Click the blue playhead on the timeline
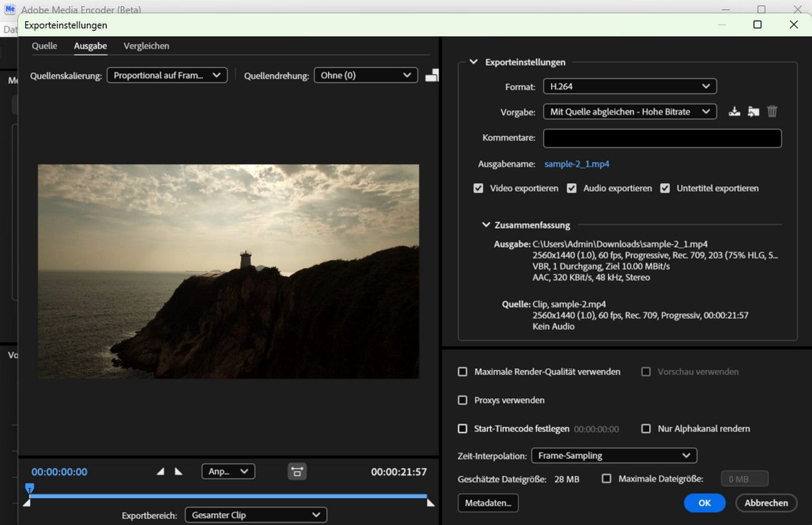 click(29, 487)
